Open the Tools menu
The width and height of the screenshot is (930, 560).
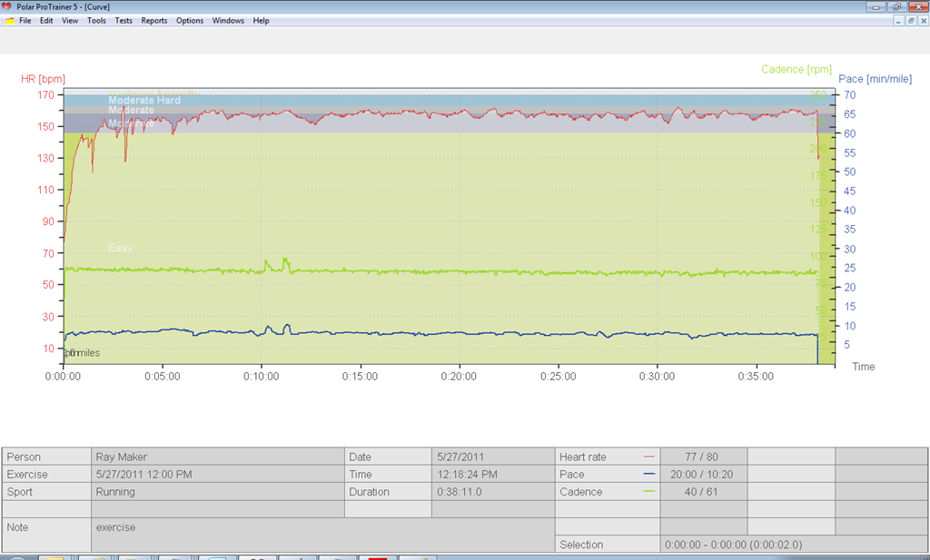click(x=96, y=21)
